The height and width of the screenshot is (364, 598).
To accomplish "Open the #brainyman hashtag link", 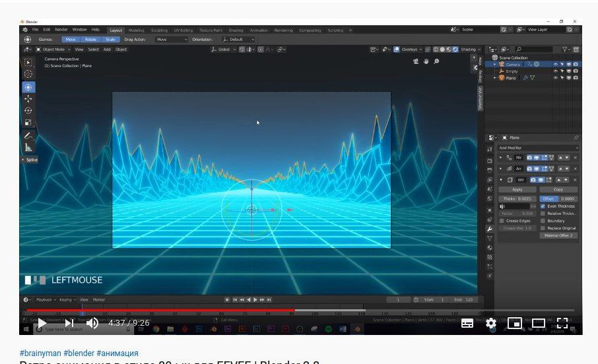I will coord(40,353).
